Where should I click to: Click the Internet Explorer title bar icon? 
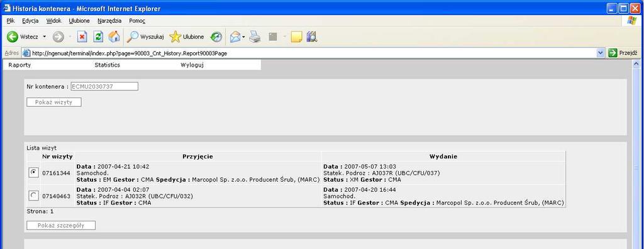7,8
